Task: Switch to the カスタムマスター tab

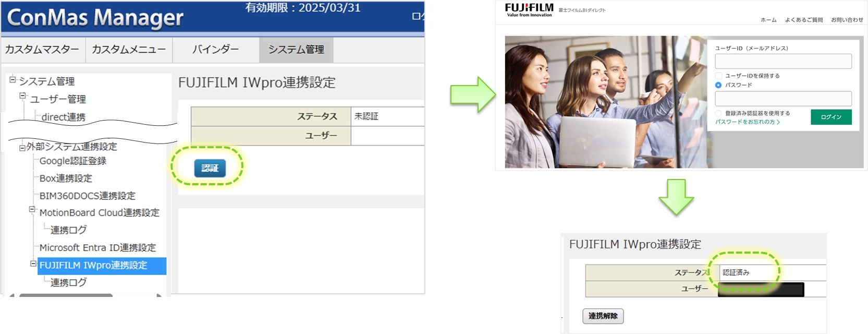Action: (x=42, y=50)
